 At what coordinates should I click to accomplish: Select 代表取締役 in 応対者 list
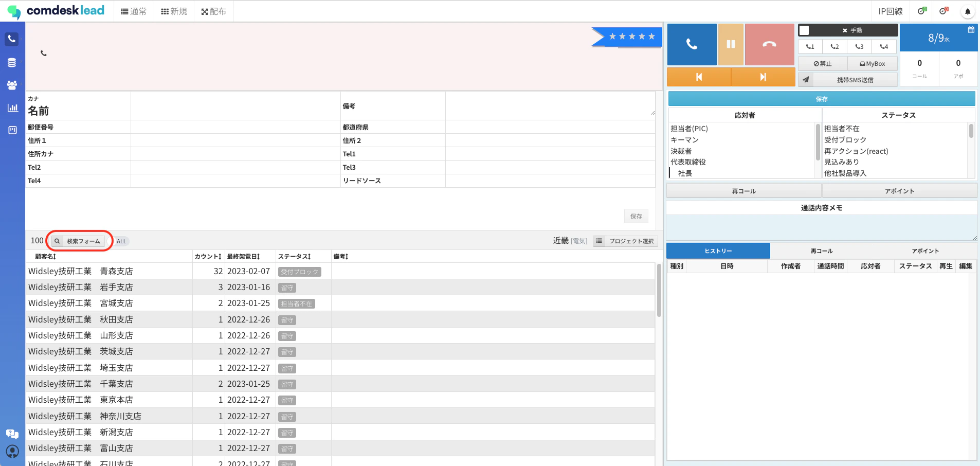[688, 162]
